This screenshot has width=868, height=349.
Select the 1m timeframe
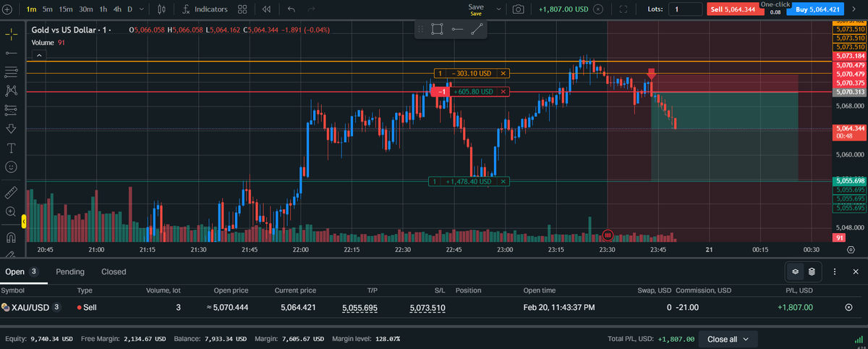coord(31,9)
